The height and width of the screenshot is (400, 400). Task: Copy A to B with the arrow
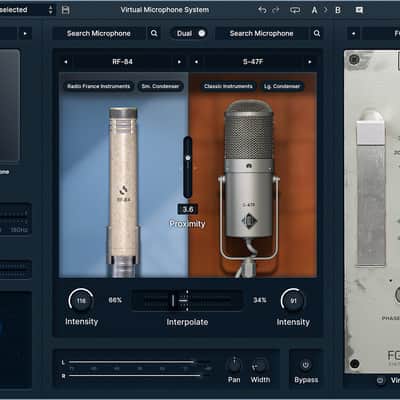coord(326,10)
